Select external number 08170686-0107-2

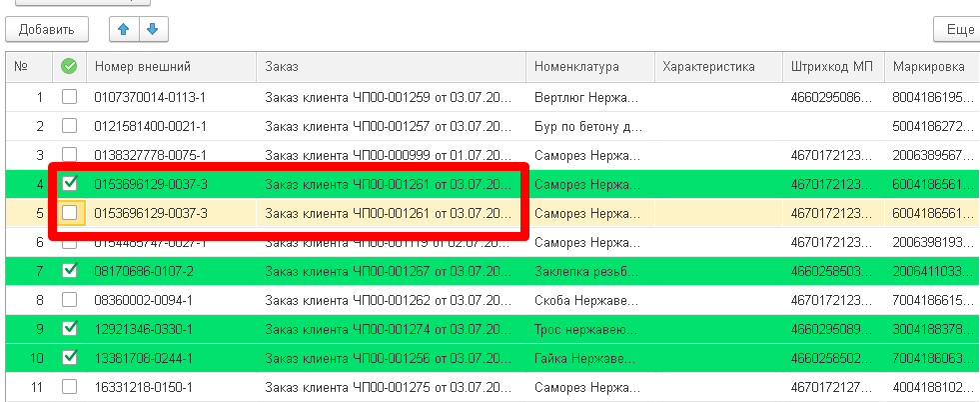pos(144,271)
